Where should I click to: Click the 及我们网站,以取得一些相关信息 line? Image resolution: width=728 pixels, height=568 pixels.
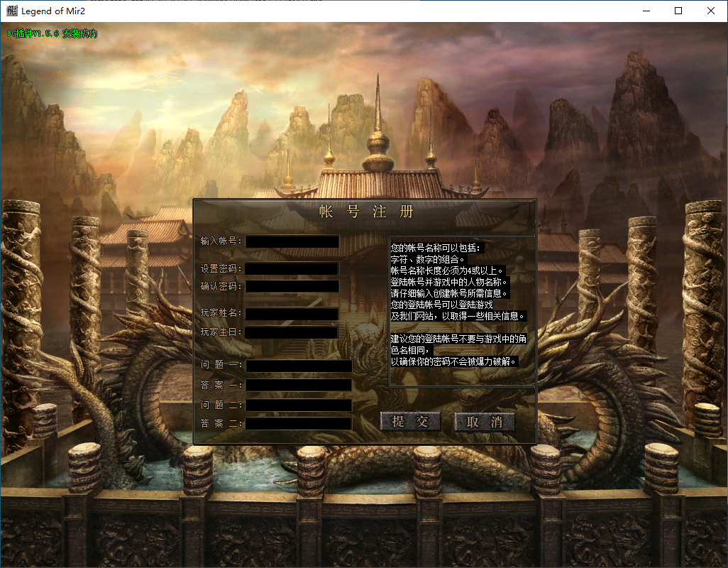coord(458,316)
